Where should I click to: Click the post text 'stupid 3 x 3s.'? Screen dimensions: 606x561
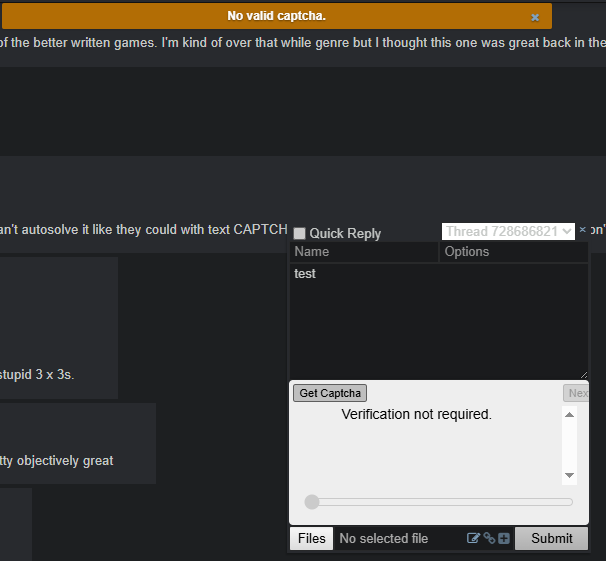click(37, 374)
